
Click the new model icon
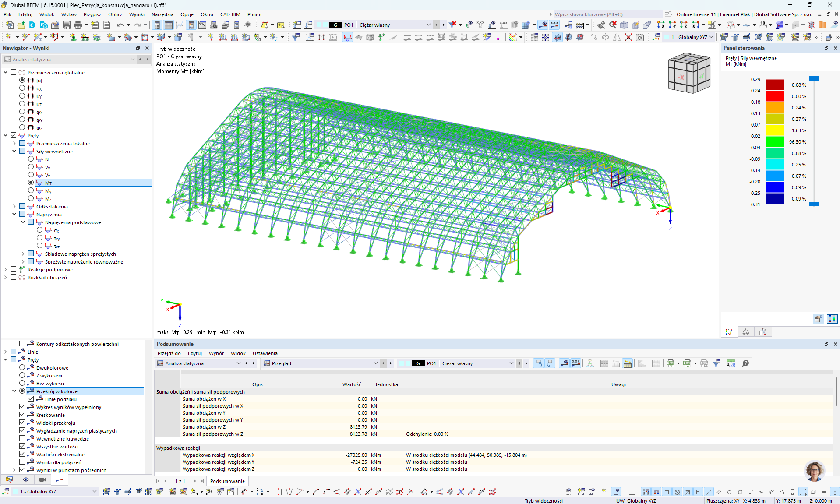click(10, 25)
